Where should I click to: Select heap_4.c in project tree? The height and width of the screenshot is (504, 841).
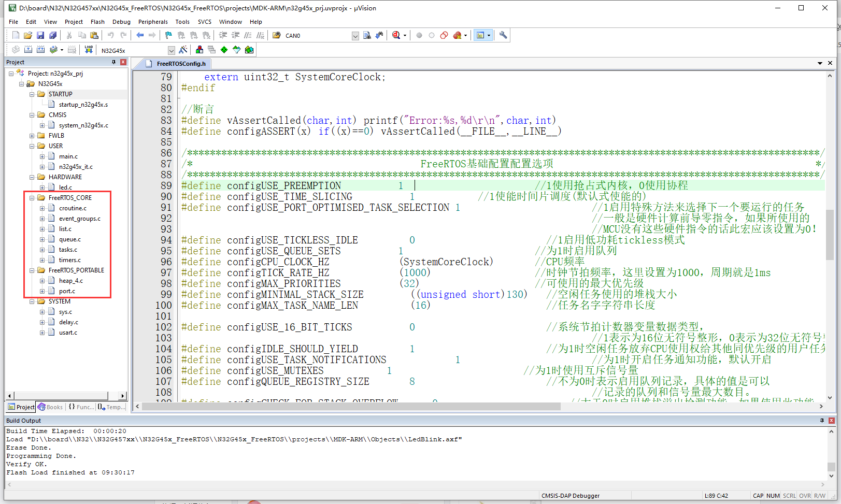pyautogui.click(x=70, y=281)
